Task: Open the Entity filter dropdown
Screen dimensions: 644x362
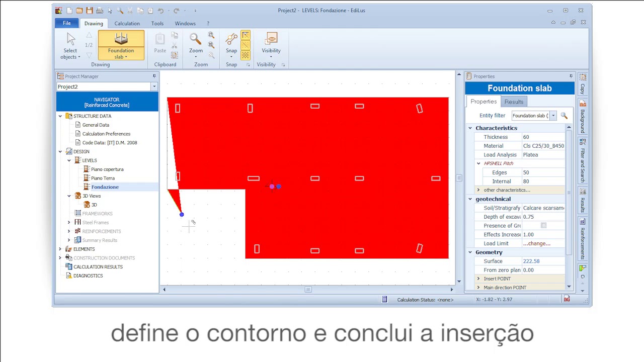Action: click(x=553, y=116)
